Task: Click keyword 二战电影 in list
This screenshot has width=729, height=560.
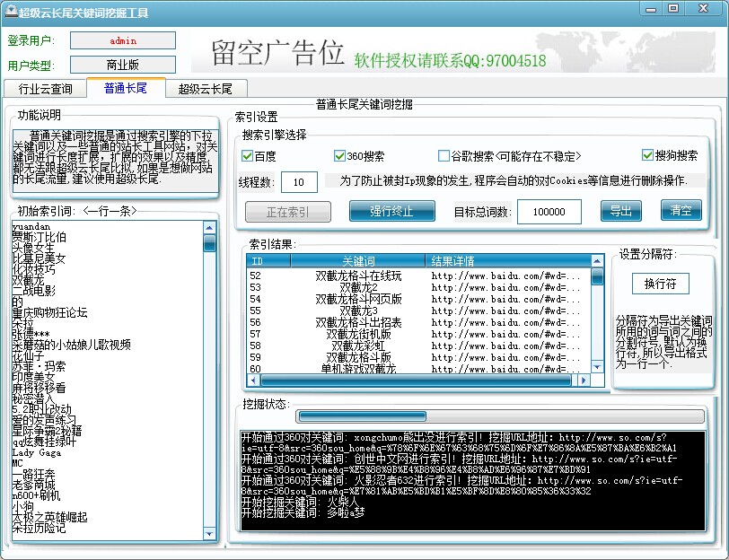Action: coord(33,291)
